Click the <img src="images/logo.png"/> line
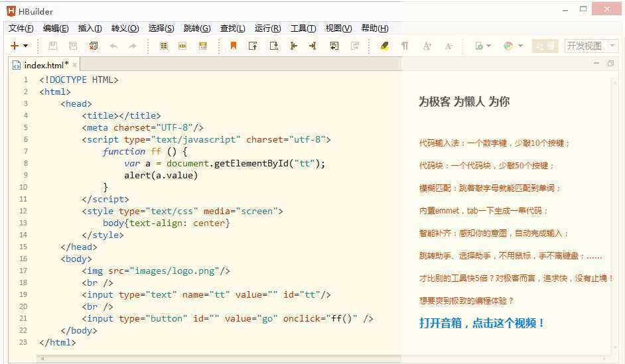Image resolution: width=625 pixels, height=364 pixels. 156,271
